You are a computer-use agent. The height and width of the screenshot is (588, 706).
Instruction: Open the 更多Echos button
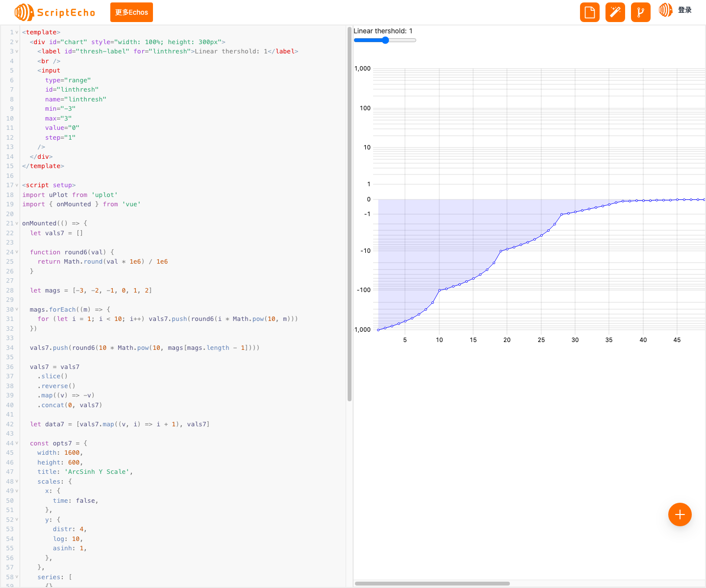click(131, 12)
